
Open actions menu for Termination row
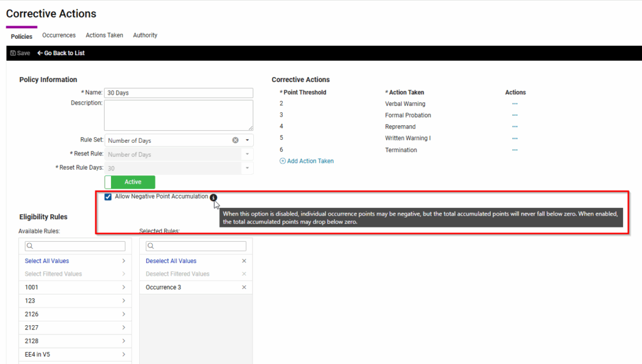pyautogui.click(x=515, y=150)
